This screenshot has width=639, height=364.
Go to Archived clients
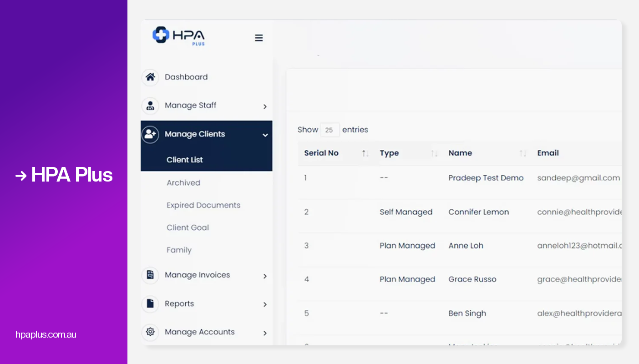coord(183,182)
